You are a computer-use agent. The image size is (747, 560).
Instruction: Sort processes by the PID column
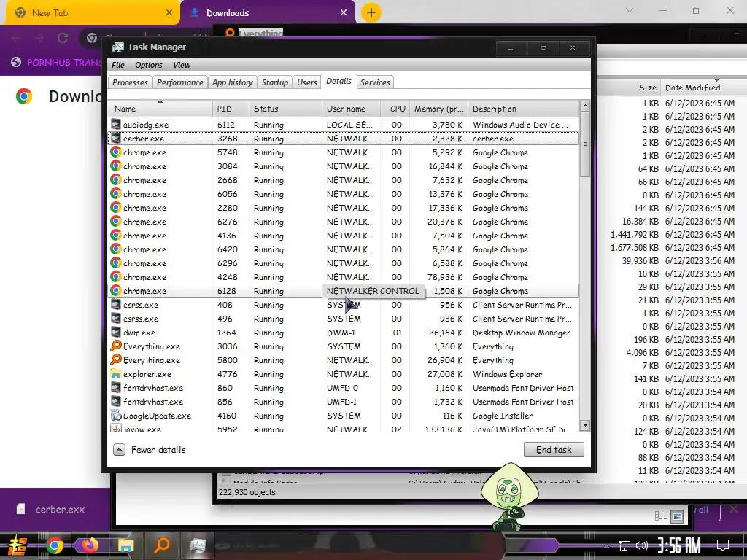coord(231,109)
